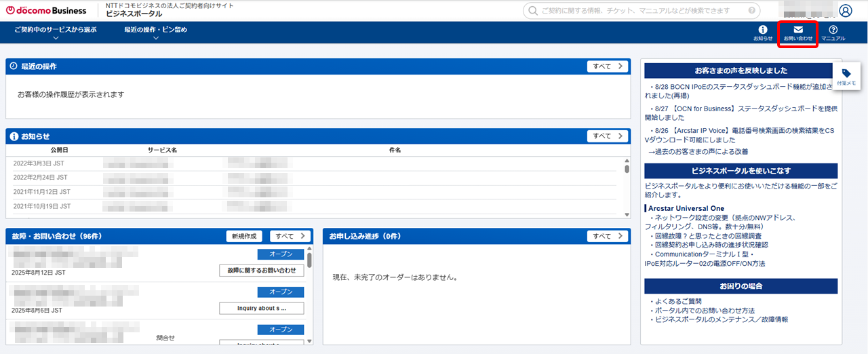Click the ticket list scrollbar thumb
Viewport: 868px width, 354px height.
[309, 260]
